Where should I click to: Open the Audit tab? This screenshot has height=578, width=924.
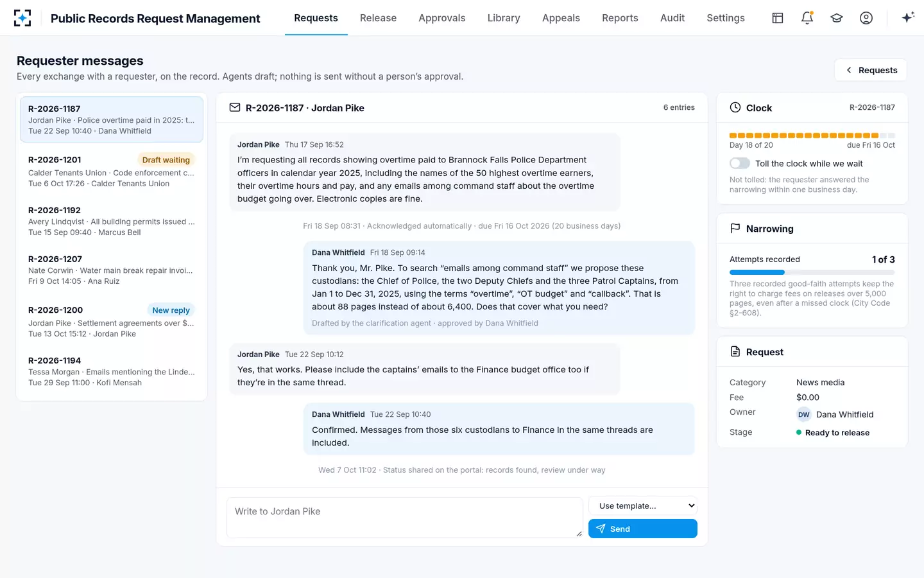(x=672, y=18)
